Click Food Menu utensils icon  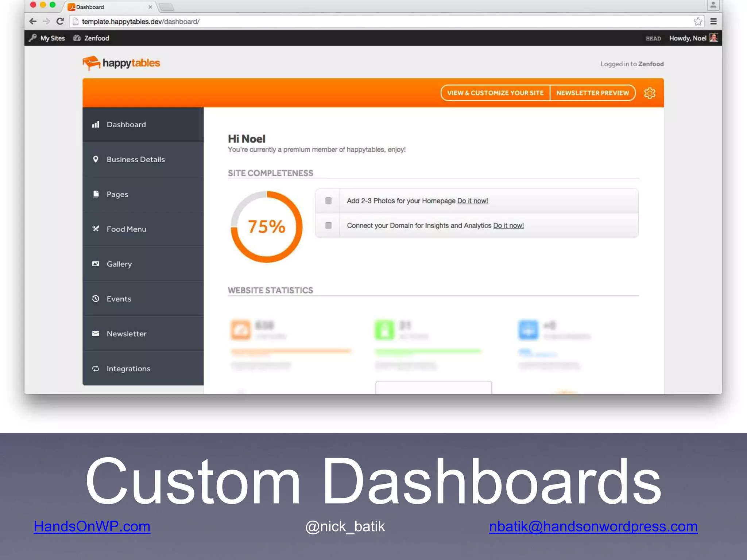pyautogui.click(x=96, y=229)
